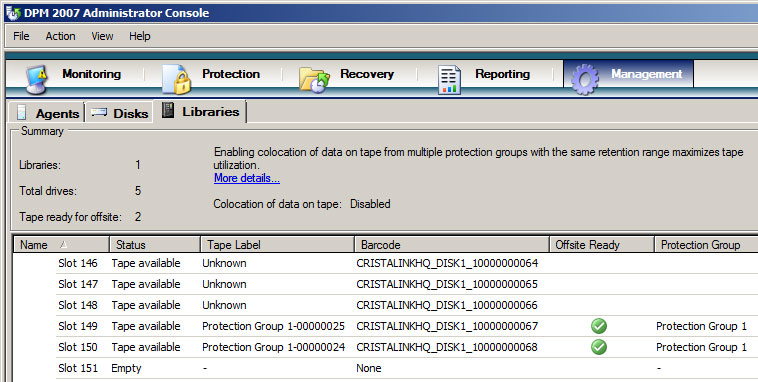The width and height of the screenshot is (758, 382).
Task: Select the Libraries tab tape library icon
Action: pos(168,110)
